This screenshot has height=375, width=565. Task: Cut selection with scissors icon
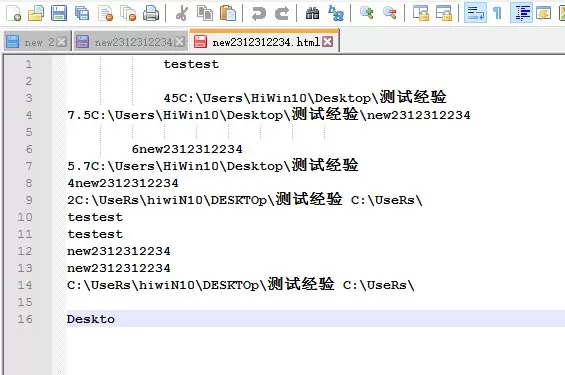[x=182, y=13]
